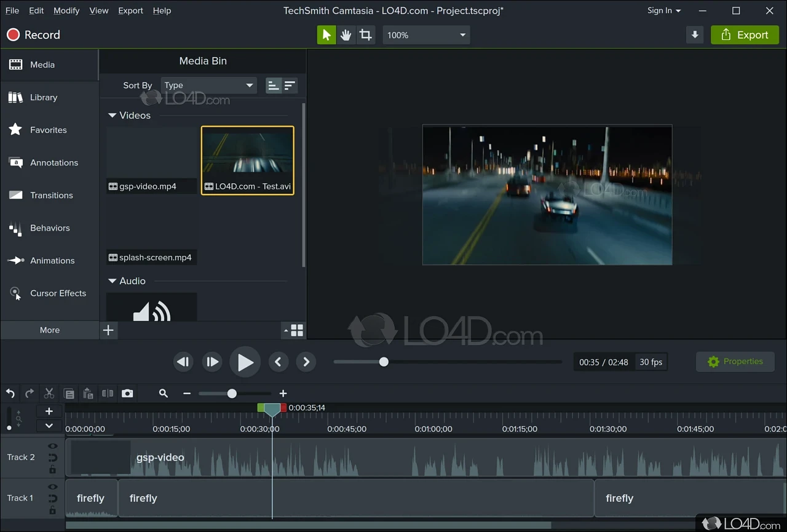Open the Animations tab
Image resolution: width=787 pixels, height=532 pixels.
point(49,260)
